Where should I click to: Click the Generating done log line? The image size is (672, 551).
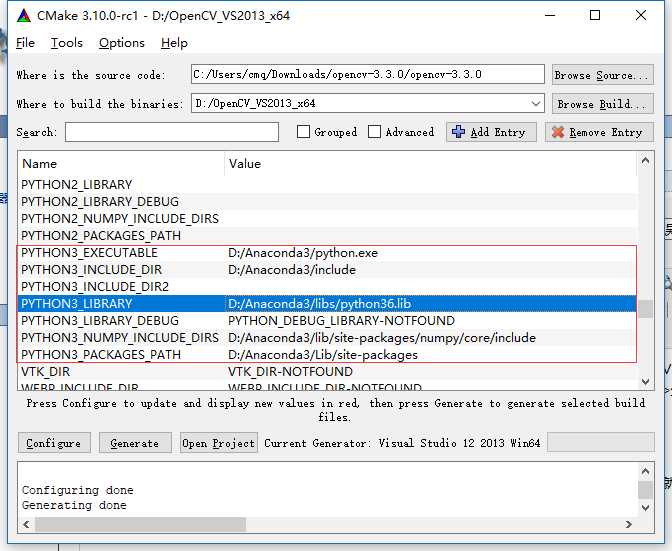(x=74, y=505)
